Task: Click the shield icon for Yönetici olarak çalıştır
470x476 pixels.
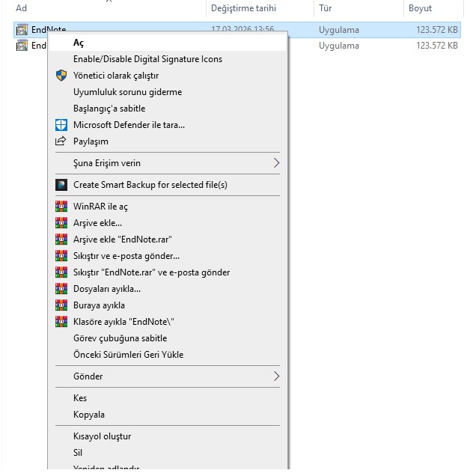Action: coord(61,76)
